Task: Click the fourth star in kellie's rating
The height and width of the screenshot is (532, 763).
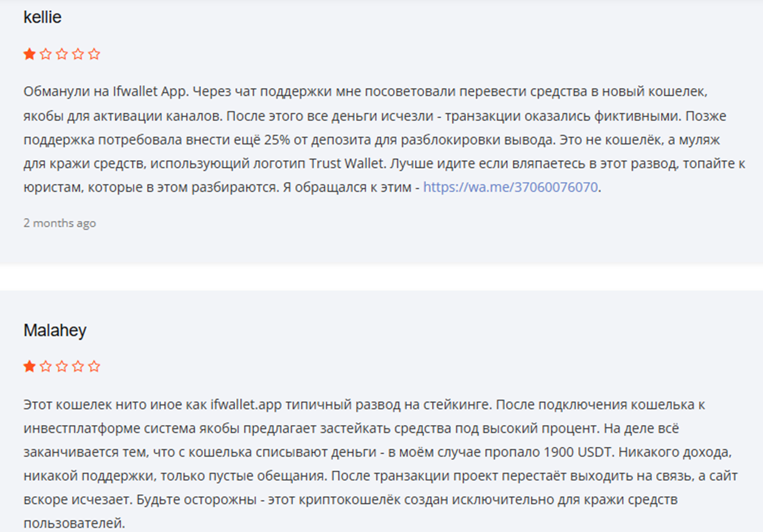Action: (78, 54)
